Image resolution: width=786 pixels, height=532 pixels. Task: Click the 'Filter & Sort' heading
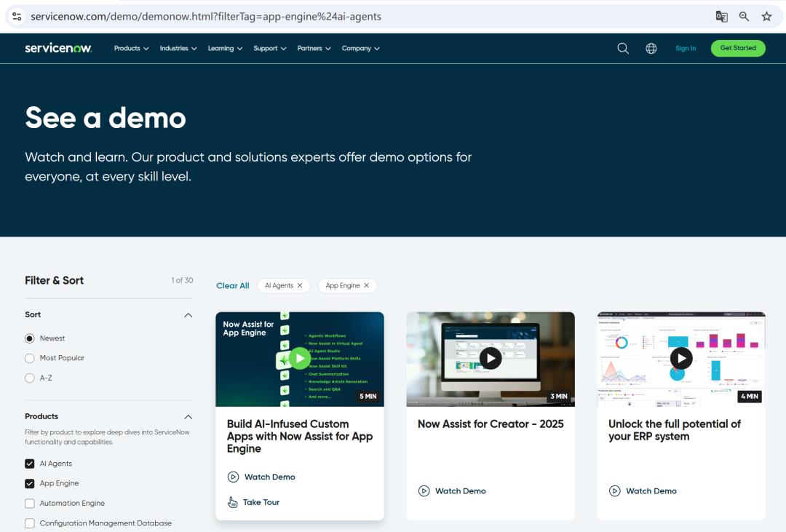pos(54,280)
